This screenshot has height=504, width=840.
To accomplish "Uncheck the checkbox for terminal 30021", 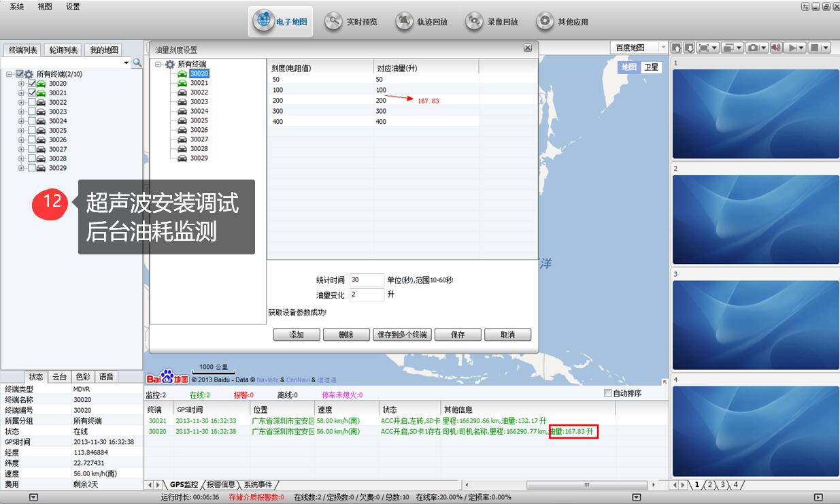I will [x=31, y=93].
